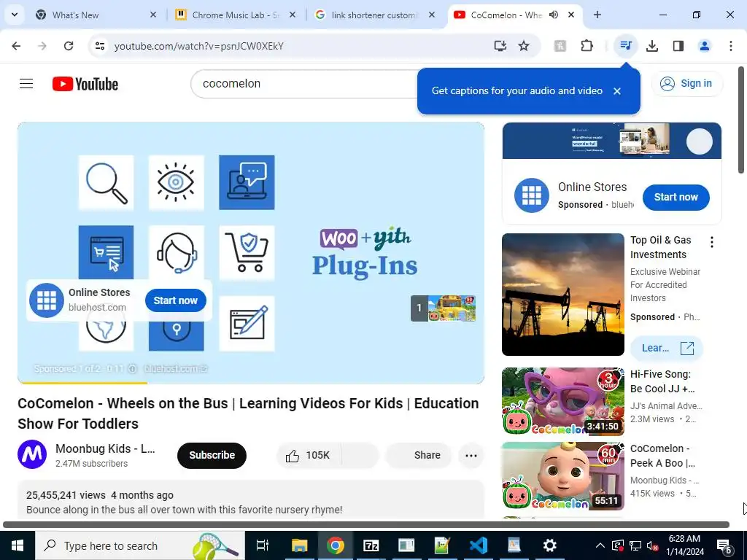Screen dimensions: 747x560
Task: Open the Hi-Five Song video thumbnail
Action: (x=562, y=402)
